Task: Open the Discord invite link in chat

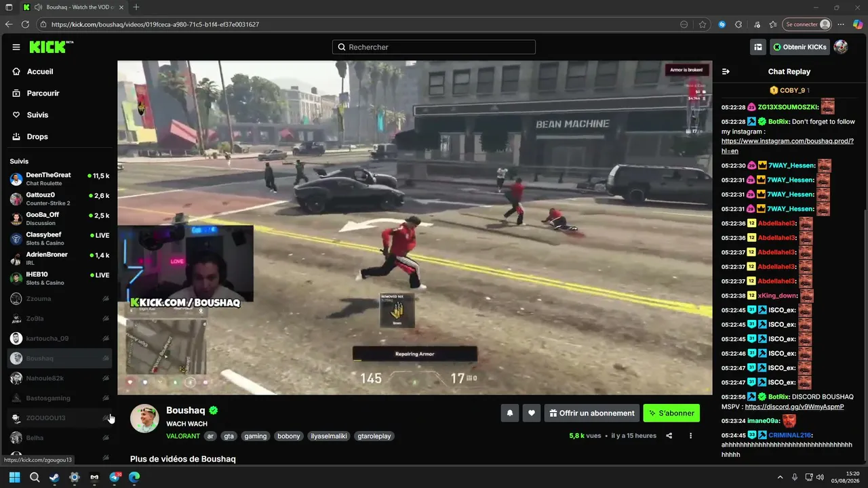Action: coord(794,407)
